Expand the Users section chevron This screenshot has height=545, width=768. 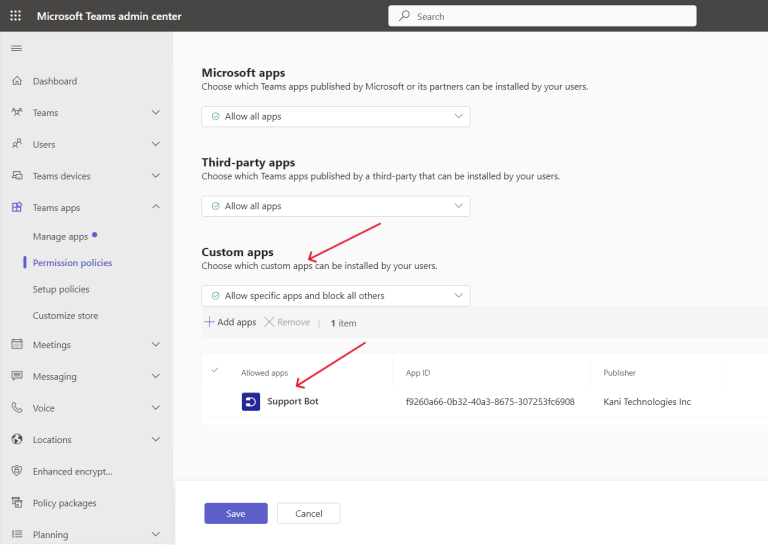click(x=156, y=144)
